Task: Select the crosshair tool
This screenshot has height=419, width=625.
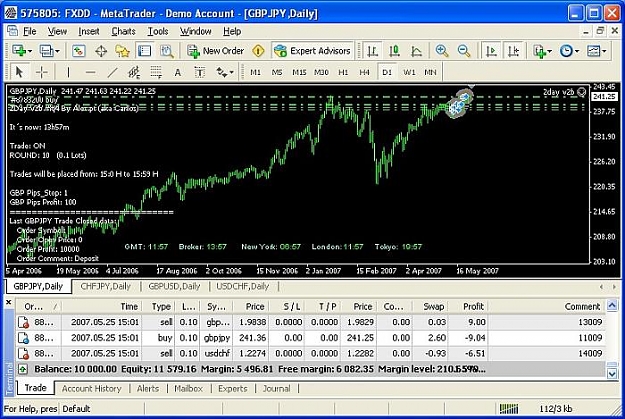Action: point(41,72)
